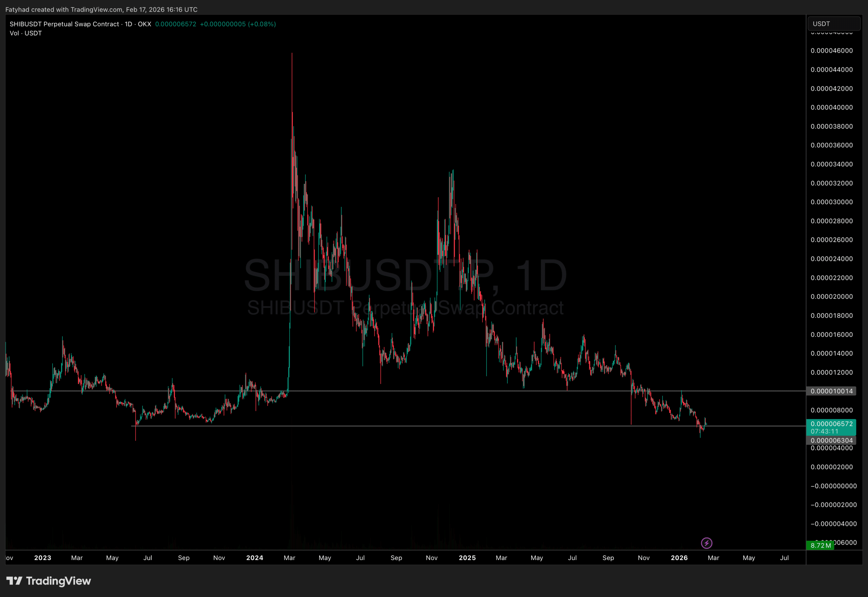This screenshot has height=597, width=868.
Task: Toggle the USDT currency button on the price scale
Action: point(834,23)
